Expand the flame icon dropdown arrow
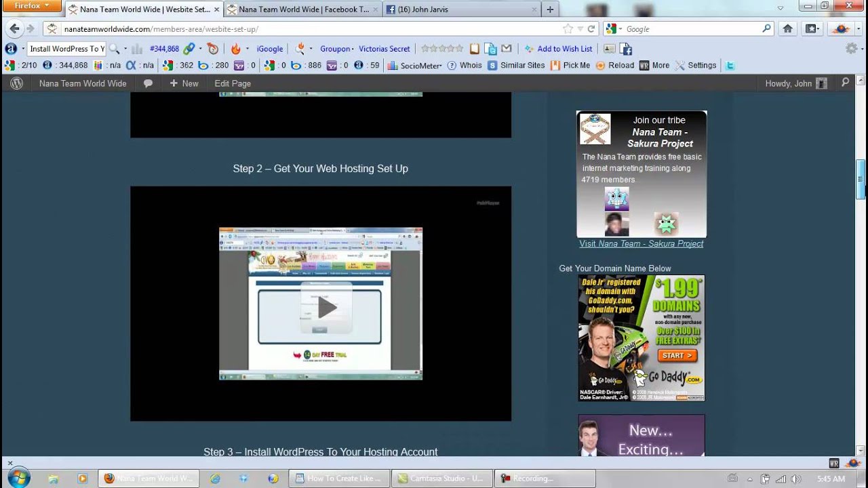868x488 pixels. pos(248,49)
